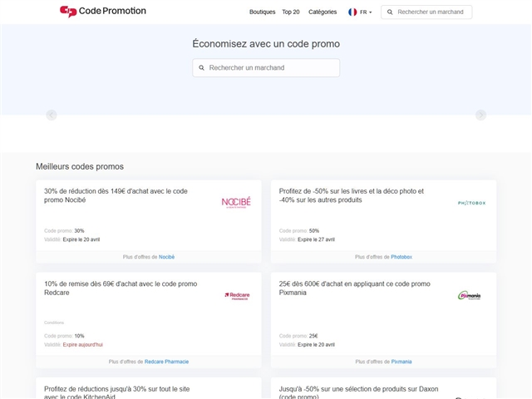Image resolution: width=532 pixels, height=399 pixels.
Task: Click the 'Code promo: 25€' text
Action: point(298,336)
